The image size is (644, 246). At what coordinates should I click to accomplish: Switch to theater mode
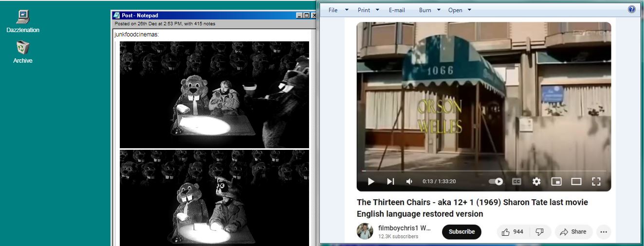tap(576, 181)
